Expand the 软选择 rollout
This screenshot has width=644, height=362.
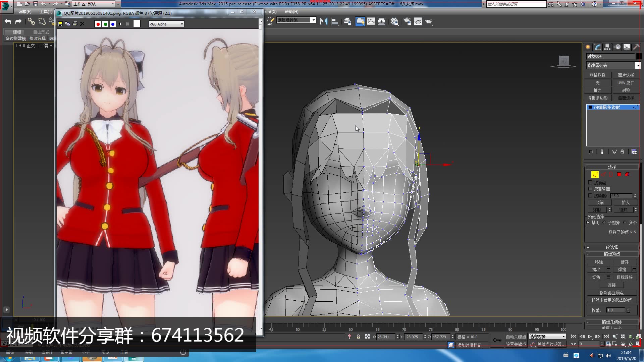(612, 247)
